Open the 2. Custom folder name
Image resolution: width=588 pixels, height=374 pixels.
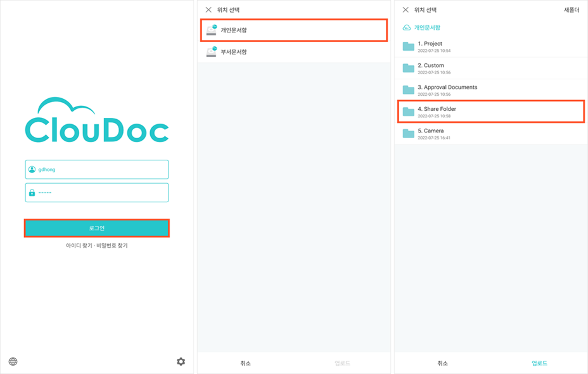click(x=431, y=65)
